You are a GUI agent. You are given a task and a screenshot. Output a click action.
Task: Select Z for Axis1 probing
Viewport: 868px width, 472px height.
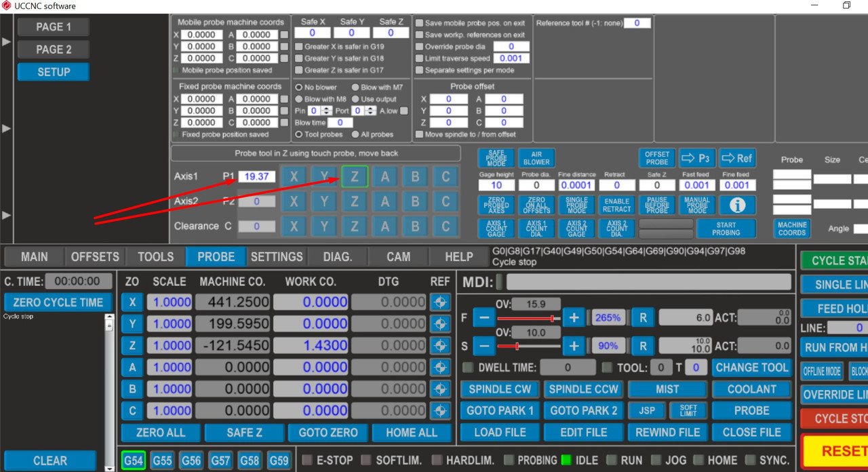coord(355,176)
